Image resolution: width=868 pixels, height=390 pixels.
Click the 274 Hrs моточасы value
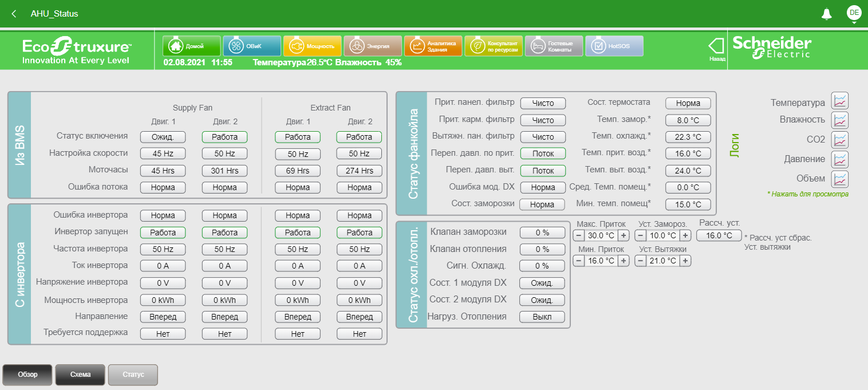[359, 171]
